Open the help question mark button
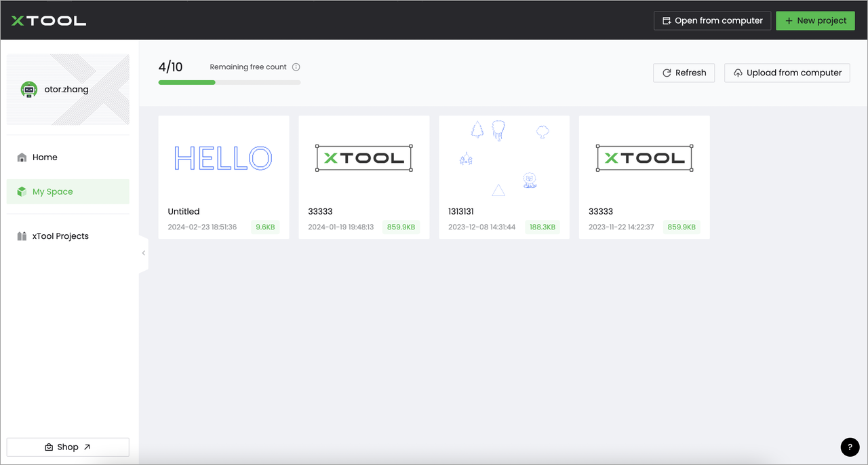The width and height of the screenshot is (868, 465). (x=850, y=447)
